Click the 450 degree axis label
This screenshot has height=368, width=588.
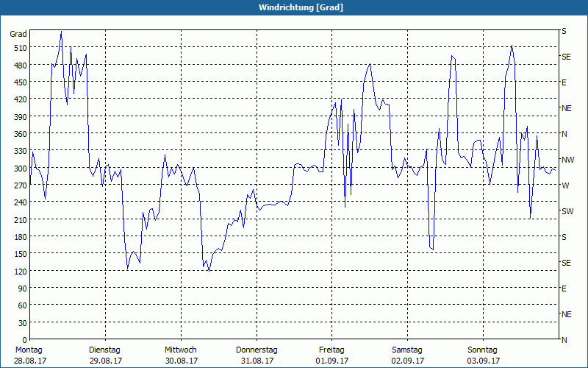pyautogui.click(x=21, y=82)
